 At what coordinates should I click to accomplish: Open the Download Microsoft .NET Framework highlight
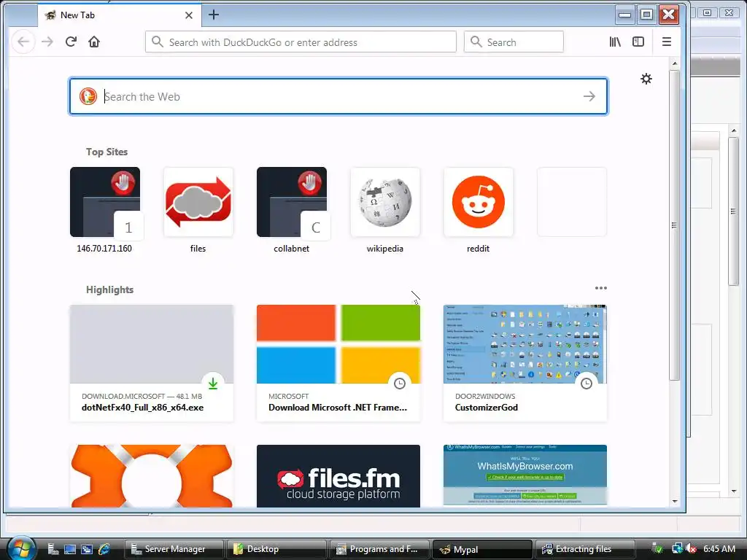tap(338, 363)
